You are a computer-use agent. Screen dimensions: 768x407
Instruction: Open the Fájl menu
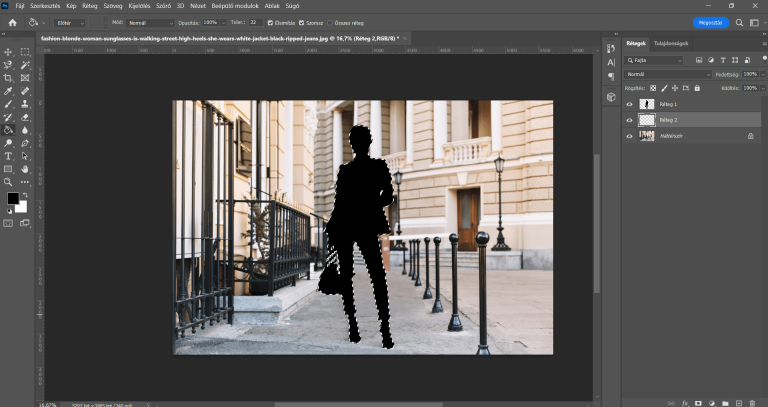coord(20,6)
